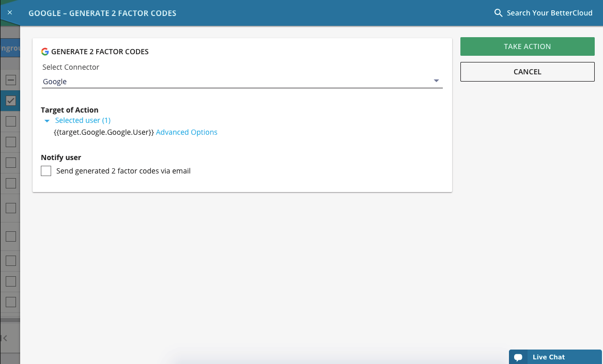Uncheck the checked row checkbox in background list
603x364 pixels.
tap(11, 101)
